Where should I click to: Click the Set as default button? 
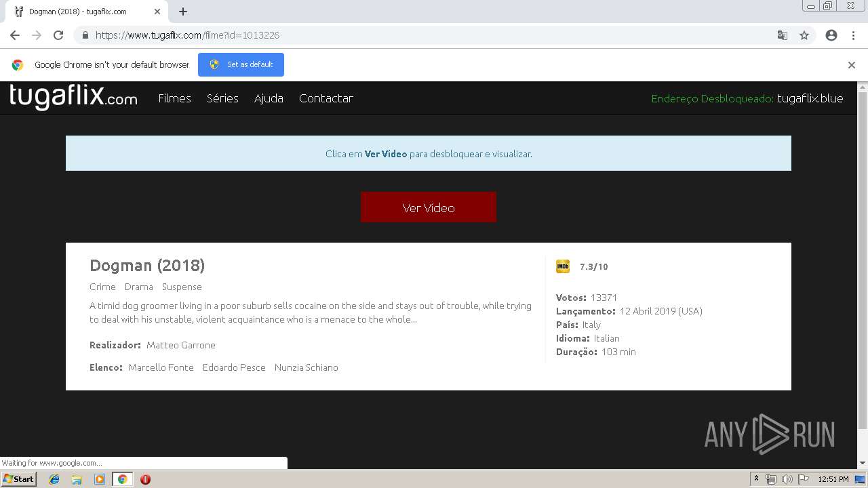(x=241, y=64)
